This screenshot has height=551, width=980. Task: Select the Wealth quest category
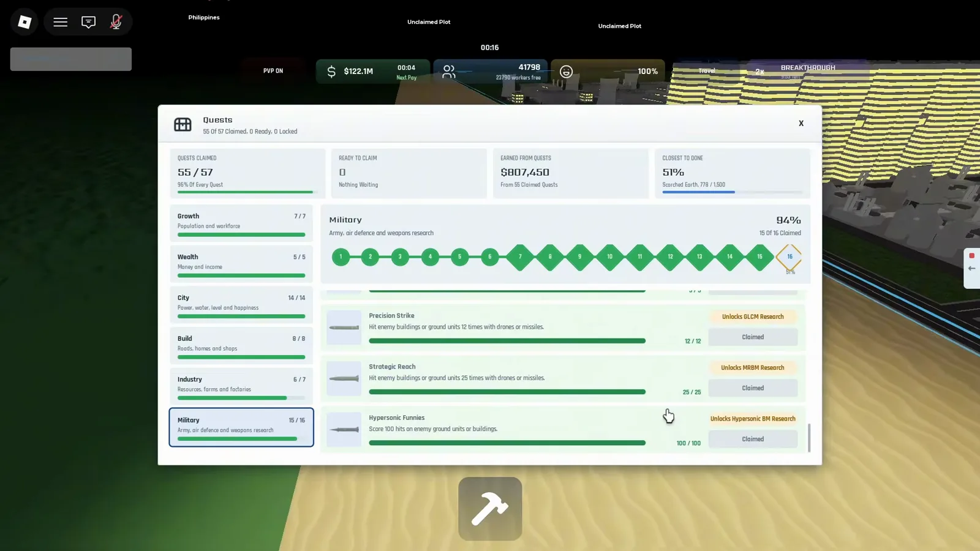pos(241,264)
